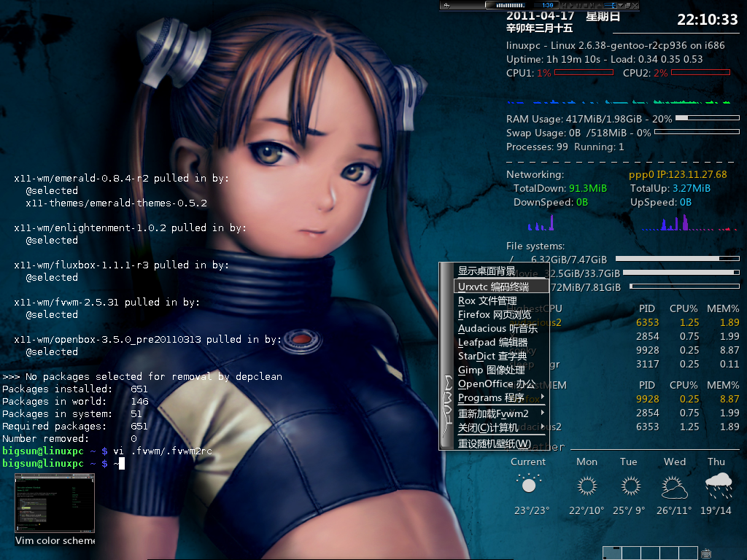Click the keyboard icon beside the pager
747x560 pixels.
click(706, 553)
